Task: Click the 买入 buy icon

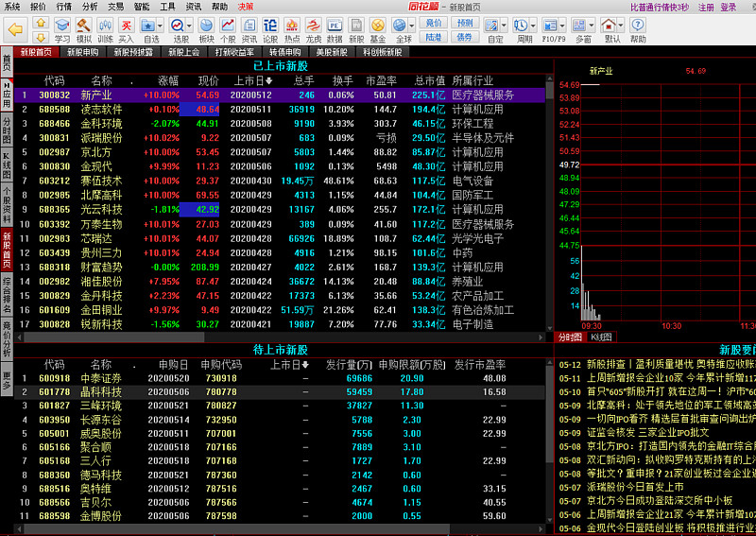Action: point(127,30)
